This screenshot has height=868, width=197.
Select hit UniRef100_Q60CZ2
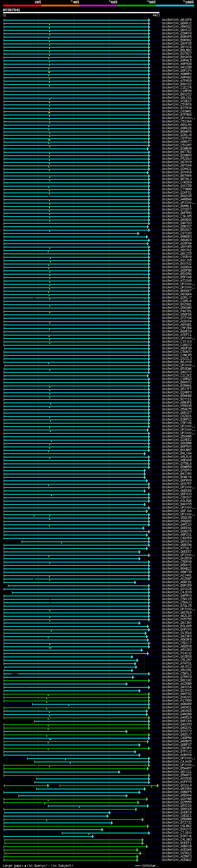coord(177,30)
